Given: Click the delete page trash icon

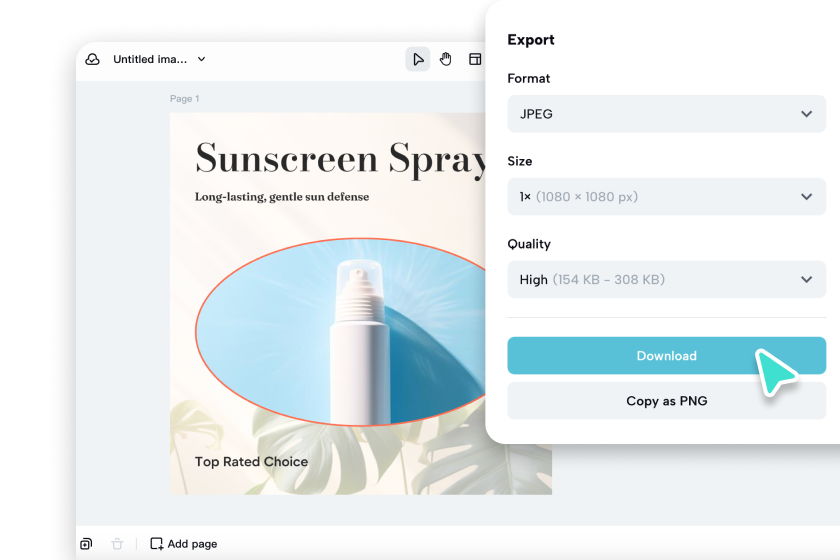Looking at the screenshot, I should tap(117, 544).
